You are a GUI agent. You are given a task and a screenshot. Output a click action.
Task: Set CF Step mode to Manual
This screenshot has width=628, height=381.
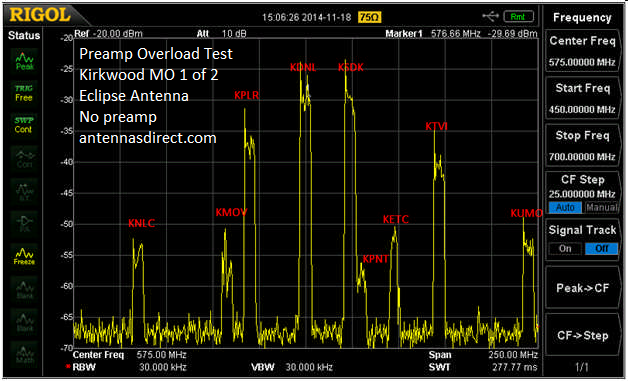tap(601, 207)
